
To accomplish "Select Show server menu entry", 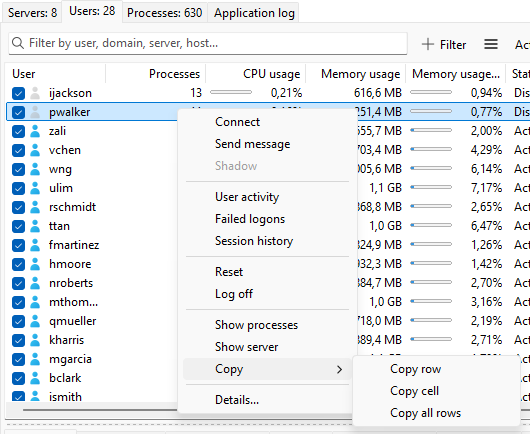I will (x=246, y=347).
